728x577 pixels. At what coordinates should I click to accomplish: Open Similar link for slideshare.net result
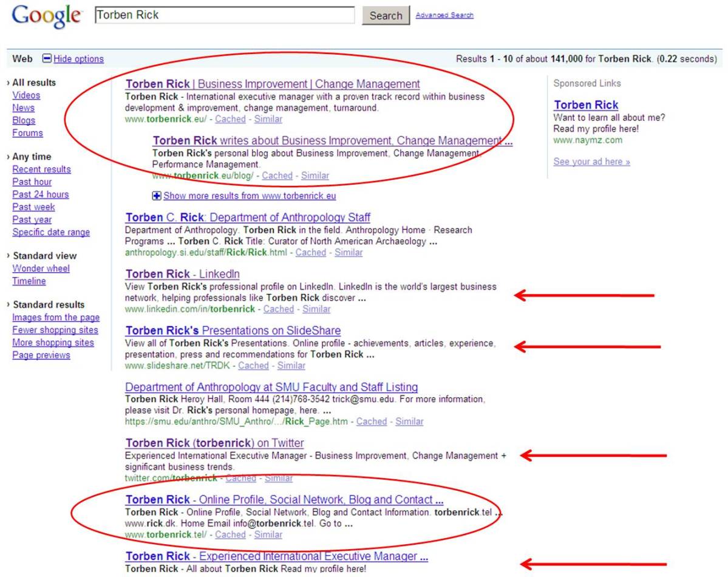point(291,366)
